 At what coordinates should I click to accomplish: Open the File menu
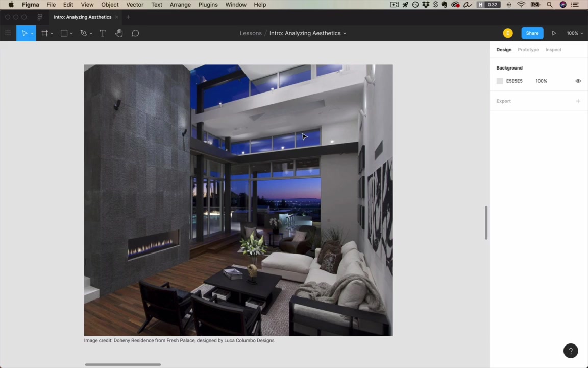(x=51, y=5)
